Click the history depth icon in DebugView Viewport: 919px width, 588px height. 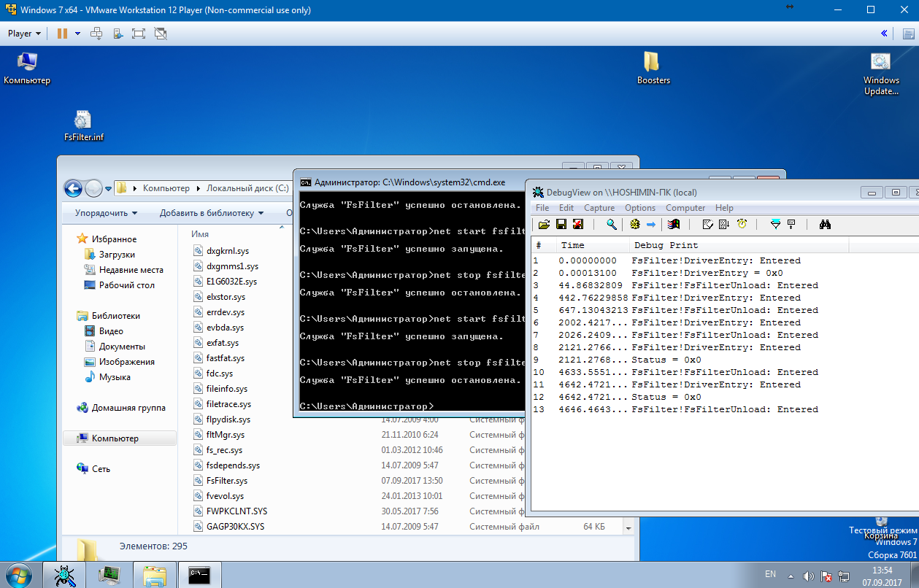pos(791,225)
